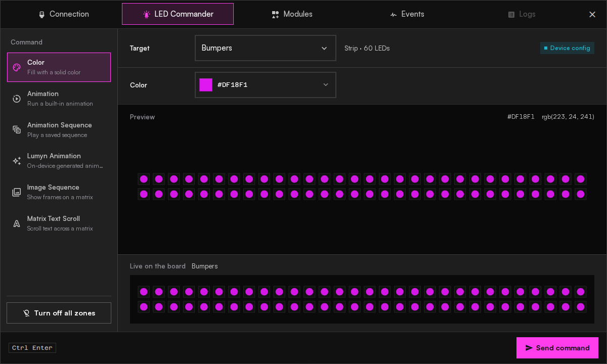
Task: Send command button click
Action: coord(557,348)
